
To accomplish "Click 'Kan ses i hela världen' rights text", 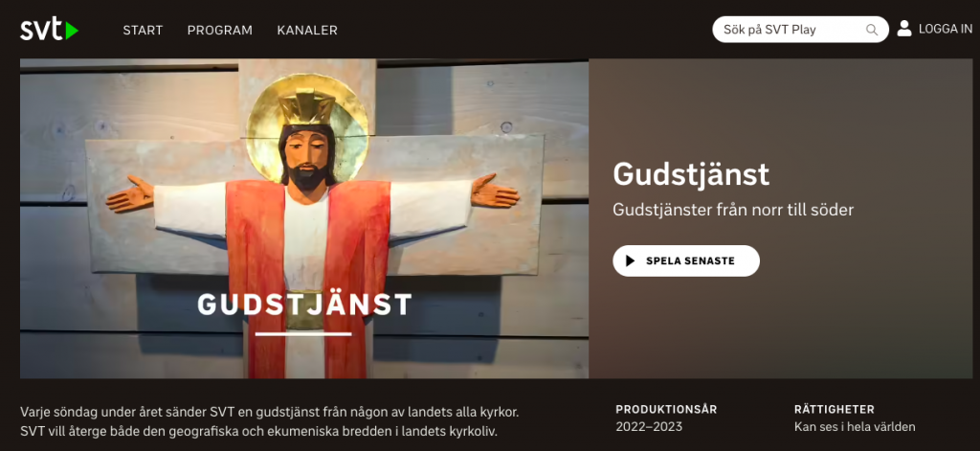I will click(x=855, y=427).
